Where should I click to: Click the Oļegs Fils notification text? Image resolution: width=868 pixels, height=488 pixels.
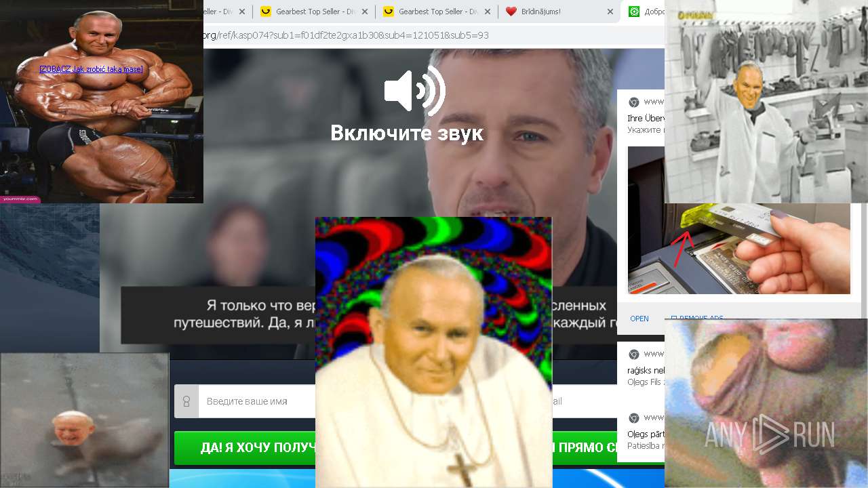pos(646,382)
